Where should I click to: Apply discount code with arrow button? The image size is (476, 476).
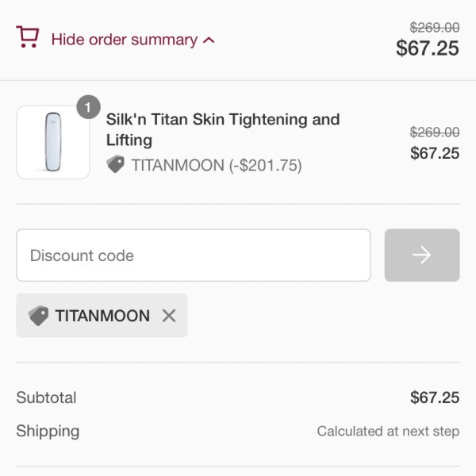(x=422, y=255)
